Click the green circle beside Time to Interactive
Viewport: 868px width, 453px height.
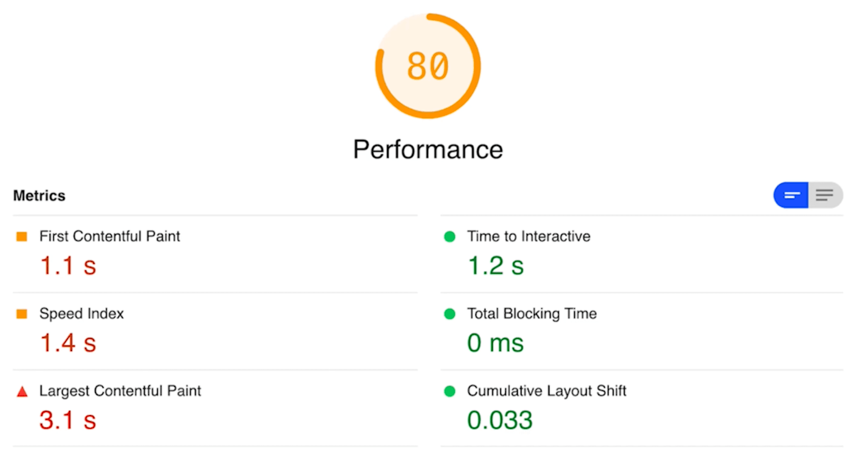point(449,236)
